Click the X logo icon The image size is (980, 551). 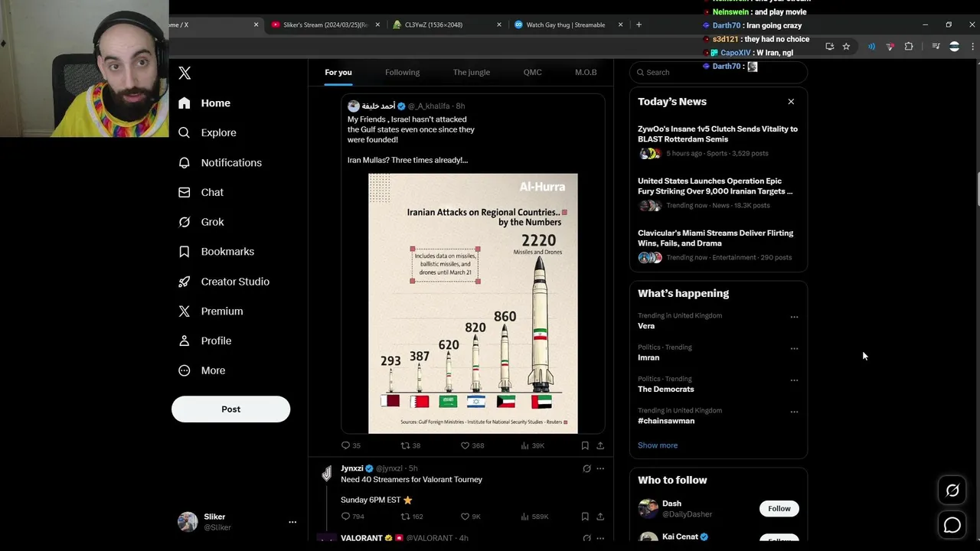point(185,73)
